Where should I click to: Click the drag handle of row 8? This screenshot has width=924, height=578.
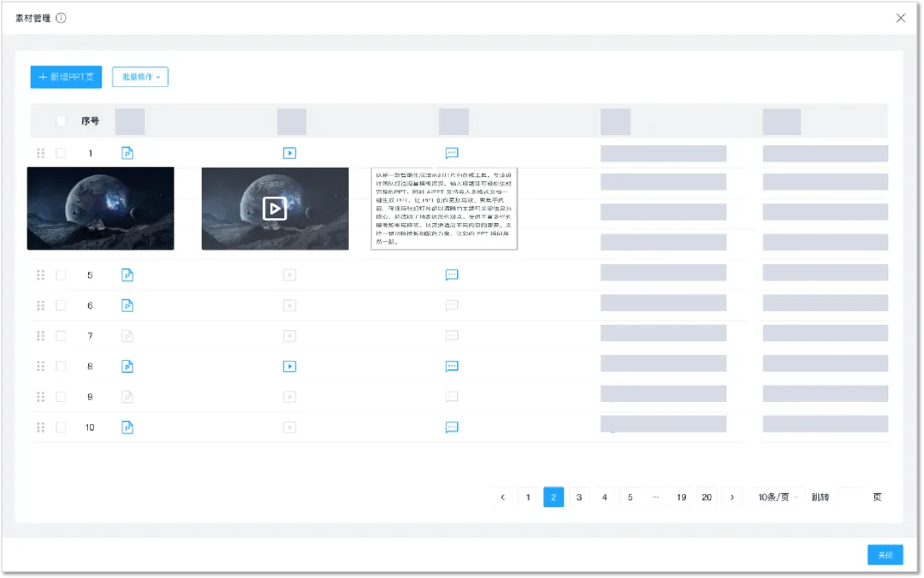point(41,367)
